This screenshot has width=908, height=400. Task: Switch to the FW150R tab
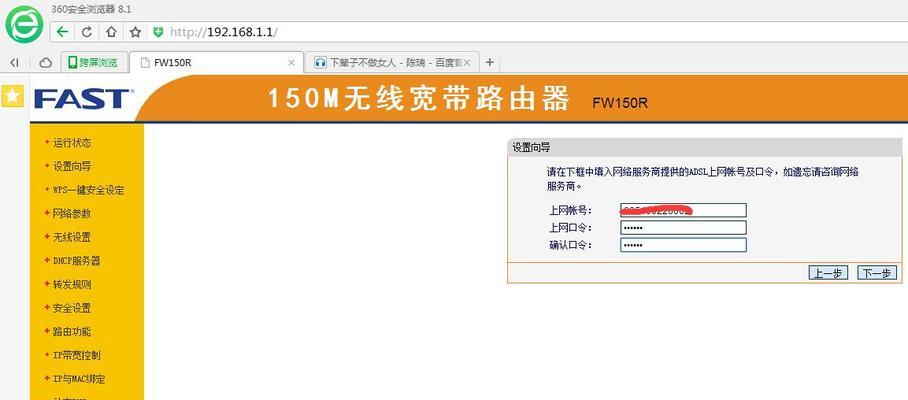(216, 63)
